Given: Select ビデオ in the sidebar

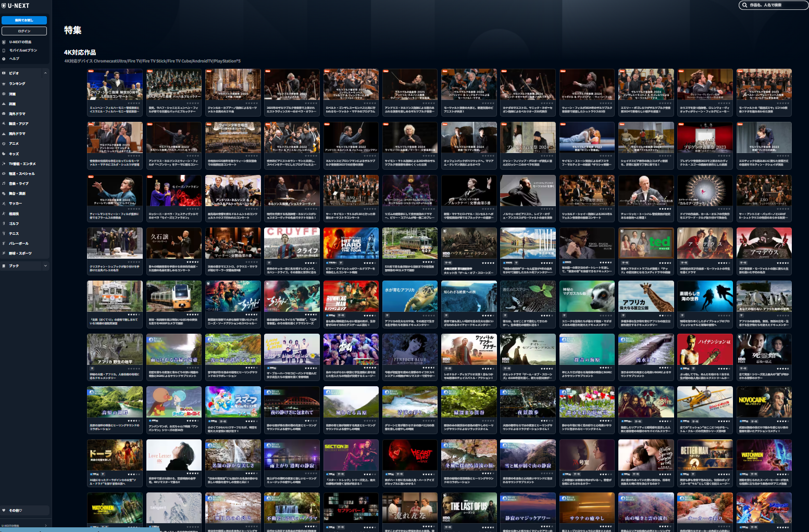Looking at the screenshot, I should [14, 73].
